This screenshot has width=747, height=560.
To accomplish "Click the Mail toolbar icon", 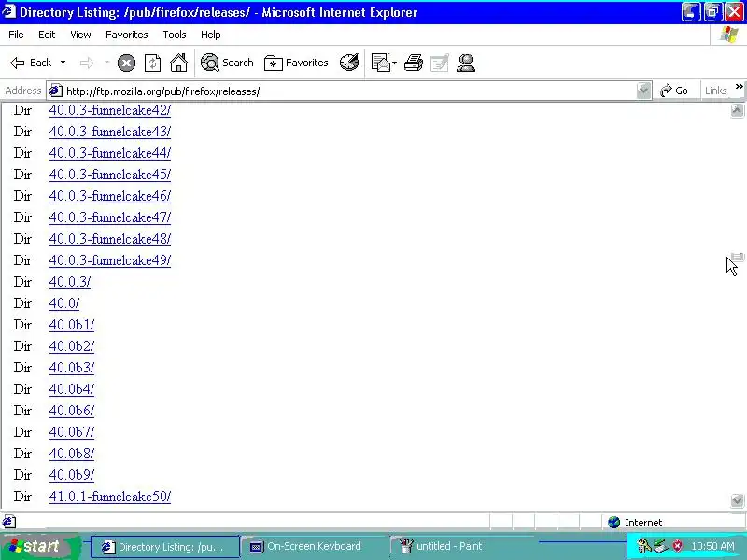I will pyautogui.click(x=381, y=63).
